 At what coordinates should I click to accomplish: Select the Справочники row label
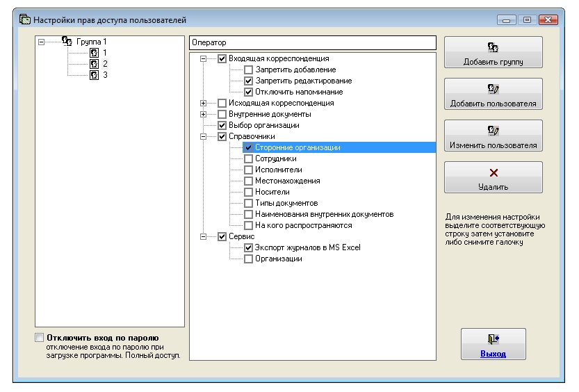pyautogui.click(x=252, y=136)
